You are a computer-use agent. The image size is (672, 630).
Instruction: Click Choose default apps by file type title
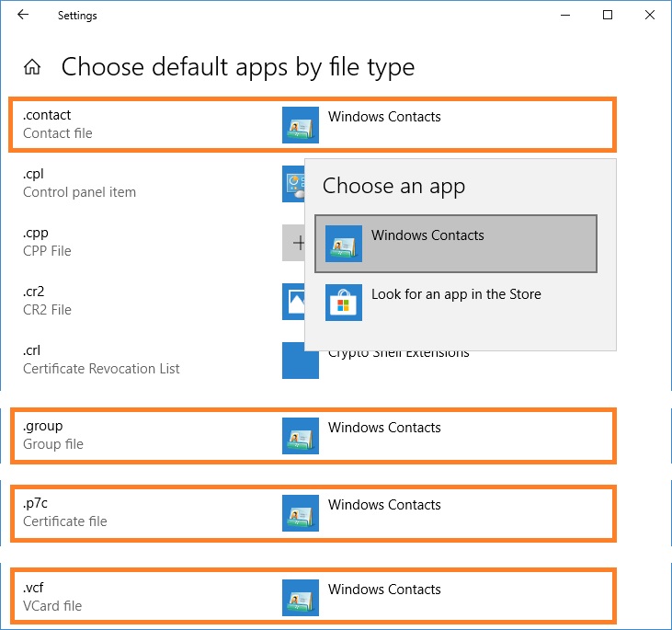[x=238, y=67]
